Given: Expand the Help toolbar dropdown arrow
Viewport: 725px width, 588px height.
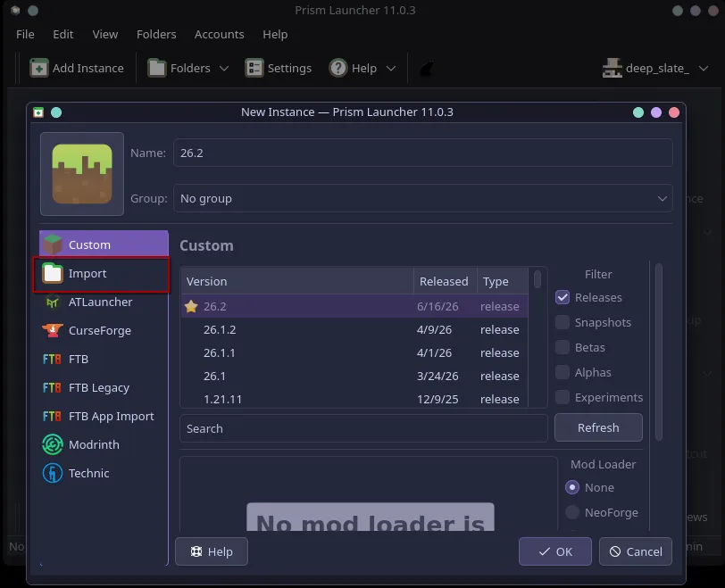Looking at the screenshot, I should (x=391, y=69).
